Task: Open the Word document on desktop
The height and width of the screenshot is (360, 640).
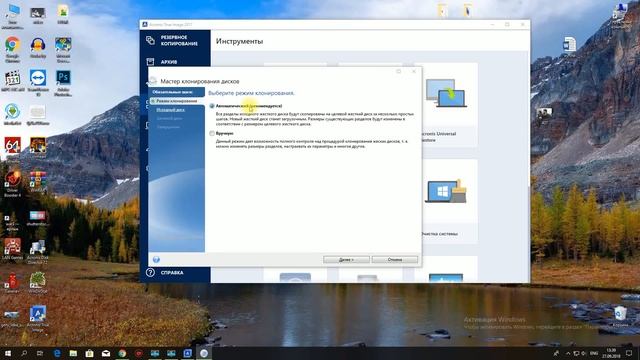Action: point(569,44)
